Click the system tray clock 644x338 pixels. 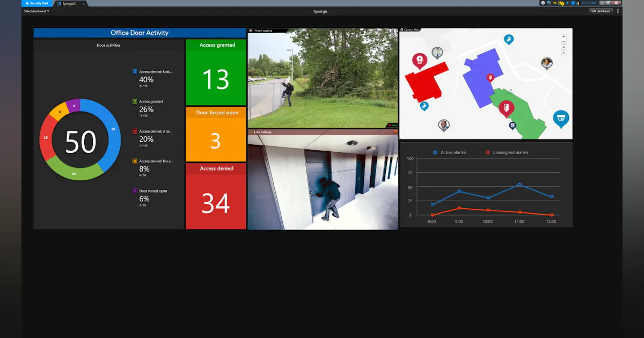tap(588, 3)
